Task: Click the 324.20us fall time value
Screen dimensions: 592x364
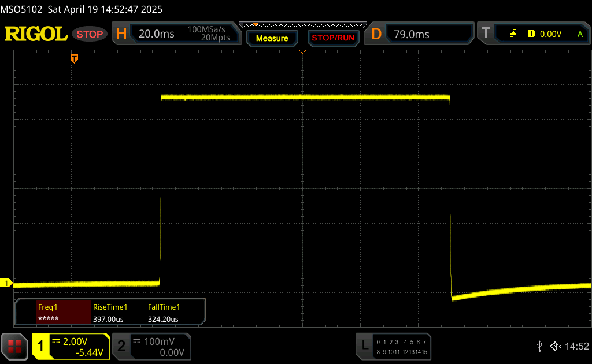Action: pos(163,319)
